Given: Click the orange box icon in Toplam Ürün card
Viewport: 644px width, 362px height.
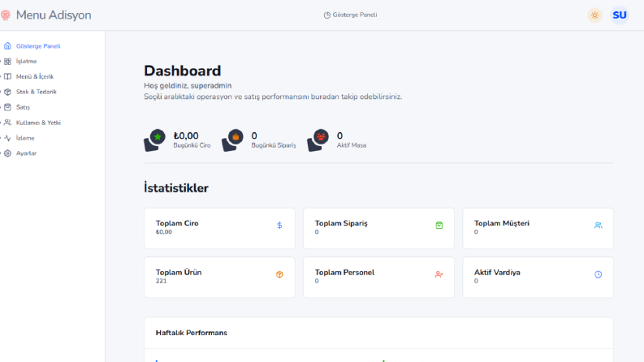Looking at the screenshot, I should point(279,274).
